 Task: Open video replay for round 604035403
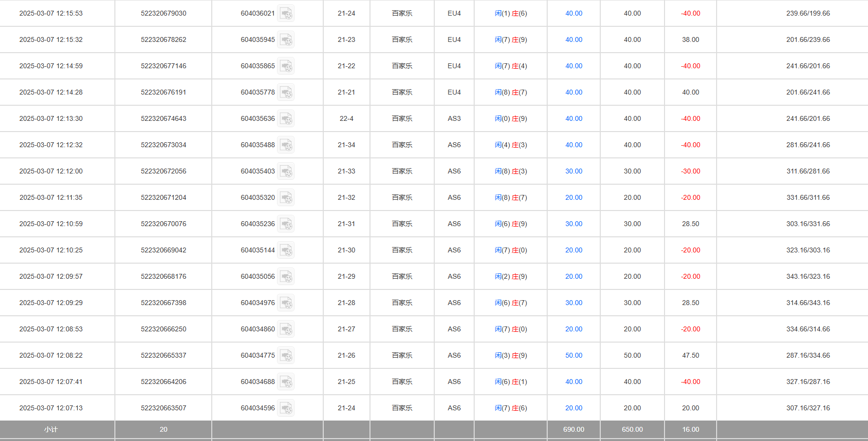pyautogui.click(x=286, y=172)
